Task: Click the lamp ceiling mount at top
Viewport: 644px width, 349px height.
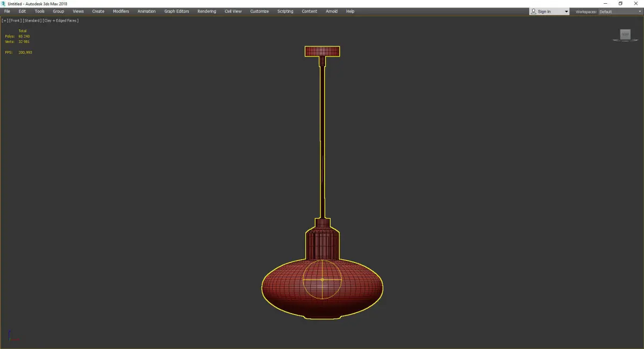Action: pos(322,52)
